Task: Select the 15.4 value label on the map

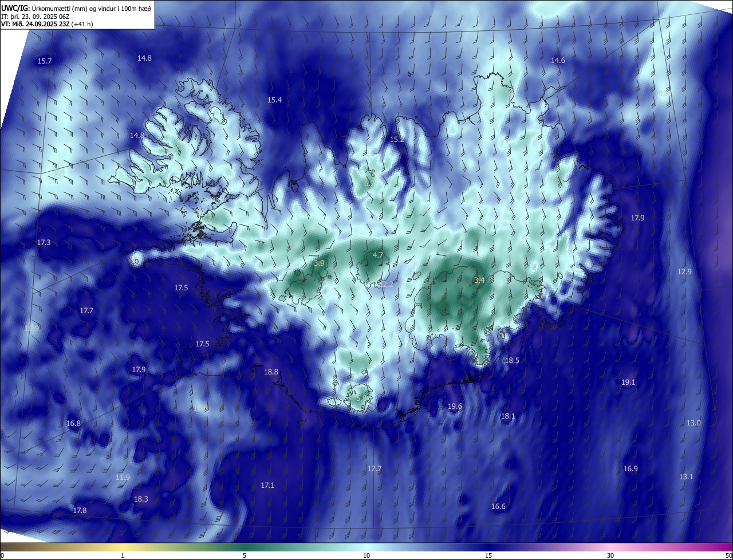Action: click(275, 100)
